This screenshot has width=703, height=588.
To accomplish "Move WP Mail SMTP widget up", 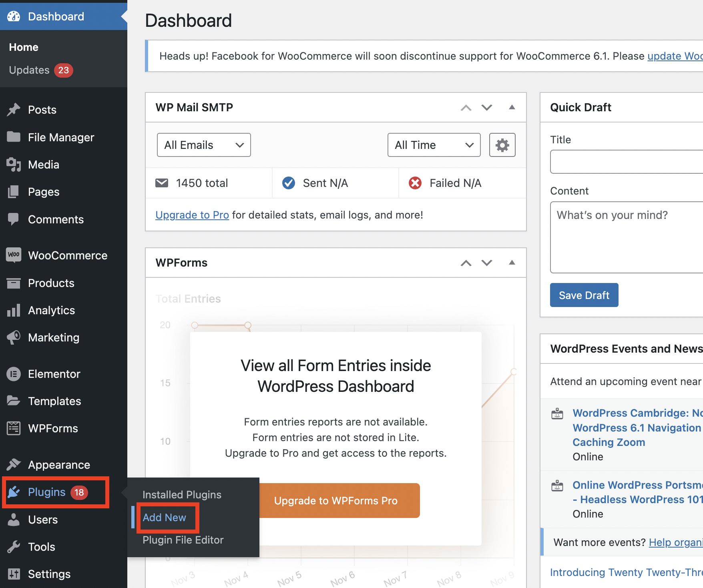I will (466, 108).
